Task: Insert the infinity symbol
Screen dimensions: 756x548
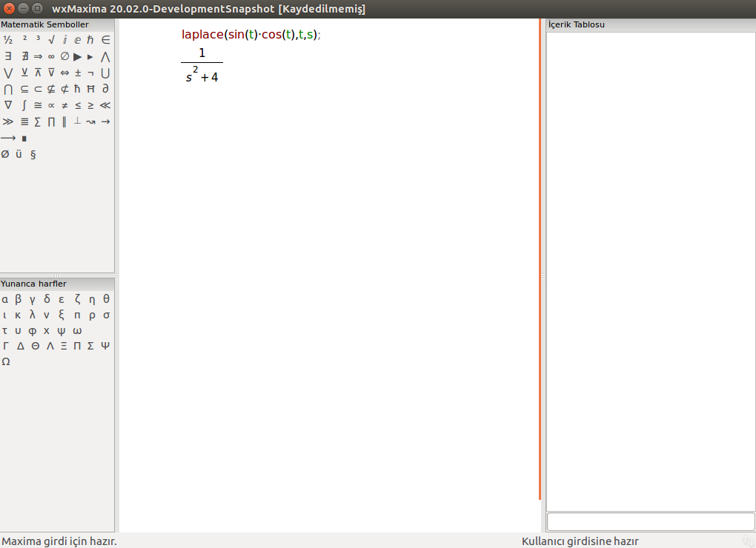Action: pos(51,57)
